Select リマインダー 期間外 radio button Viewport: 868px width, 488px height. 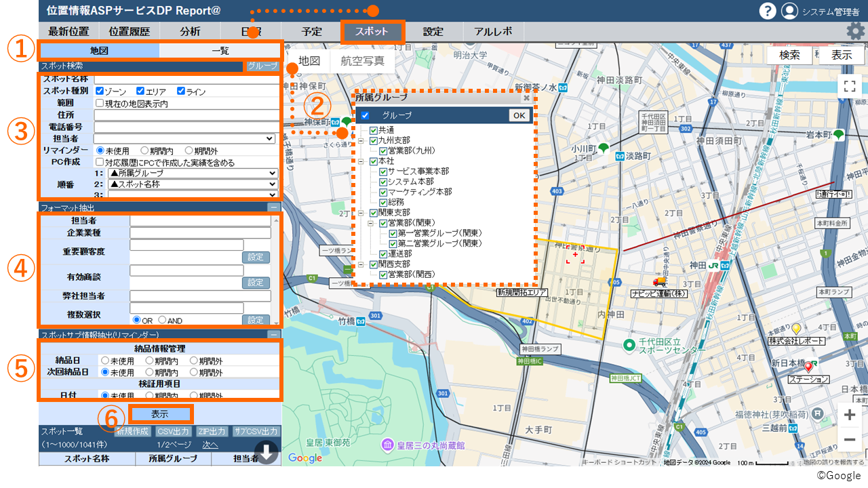tap(189, 150)
